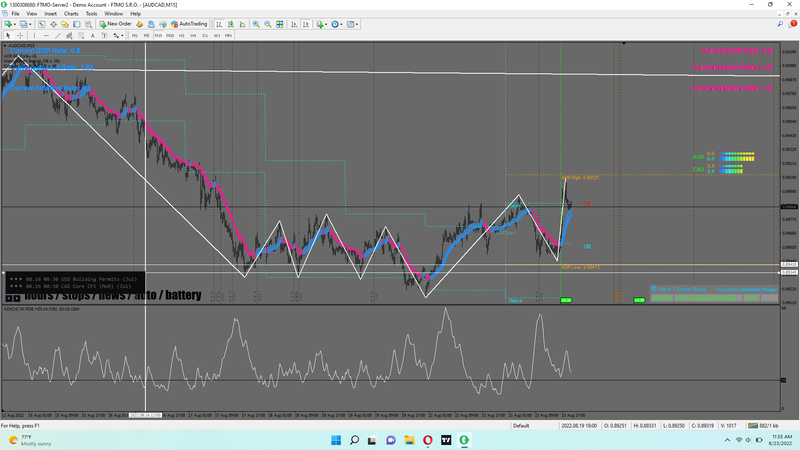Select the M15 timeframe button

pyautogui.click(x=158, y=35)
